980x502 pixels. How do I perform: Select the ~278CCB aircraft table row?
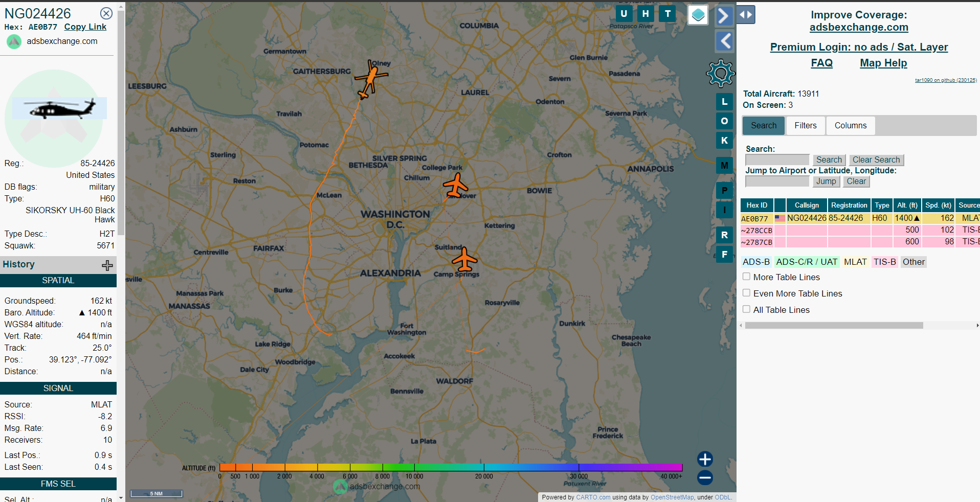[x=860, y=230]
